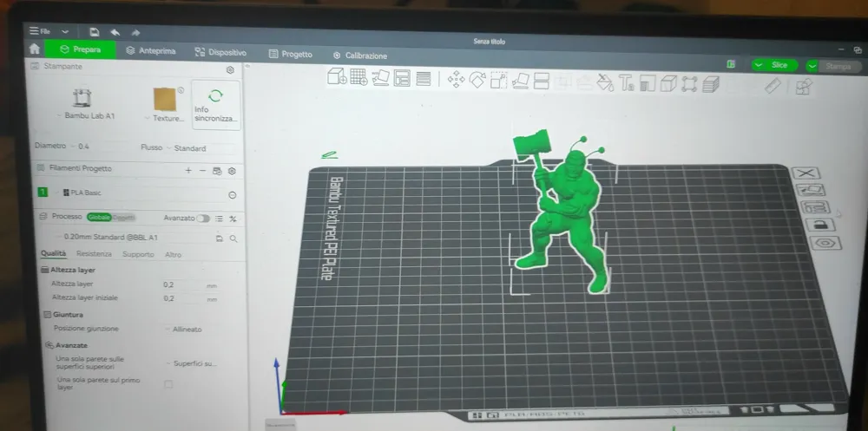
Task: Open the Supporto settings tab
Action: [138, 254]
